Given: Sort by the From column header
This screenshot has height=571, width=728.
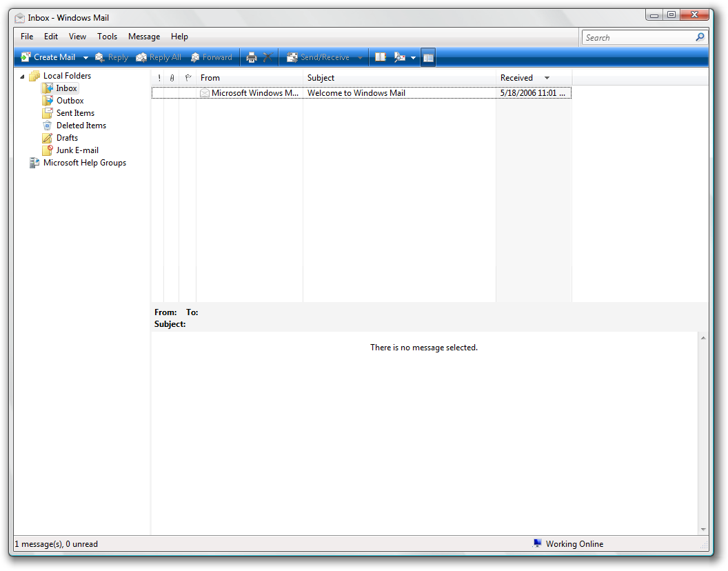Looking at the screenshot, I should tap(250, 78).
